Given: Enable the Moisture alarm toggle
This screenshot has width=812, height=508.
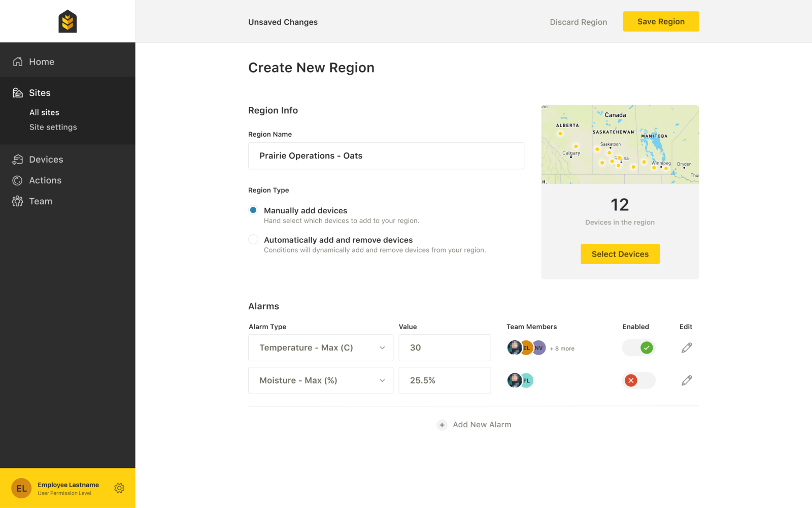Looking at the screenshot, I should tap(639, 380).
